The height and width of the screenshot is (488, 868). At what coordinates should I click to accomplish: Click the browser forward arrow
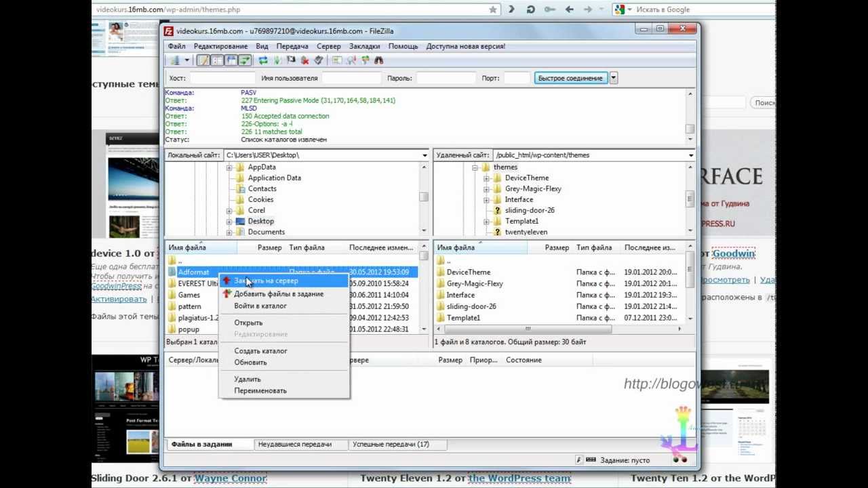[x=588, y=9]
